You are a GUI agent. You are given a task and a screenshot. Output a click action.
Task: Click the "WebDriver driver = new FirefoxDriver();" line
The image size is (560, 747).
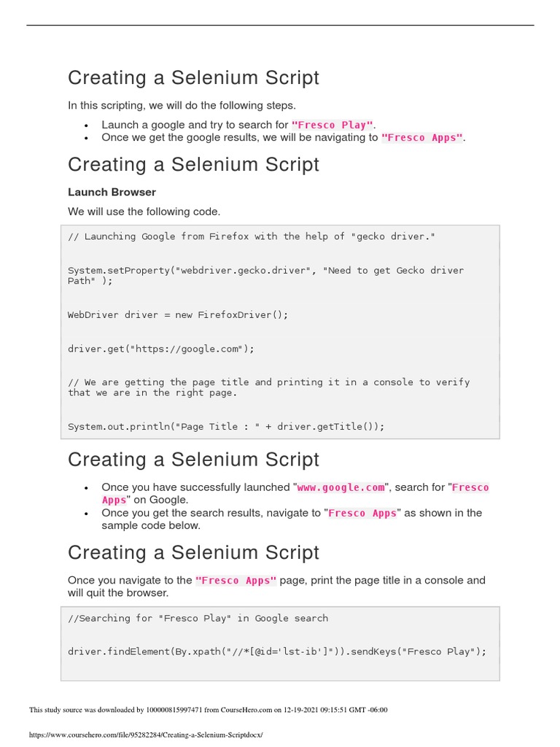tap(178, 315)
